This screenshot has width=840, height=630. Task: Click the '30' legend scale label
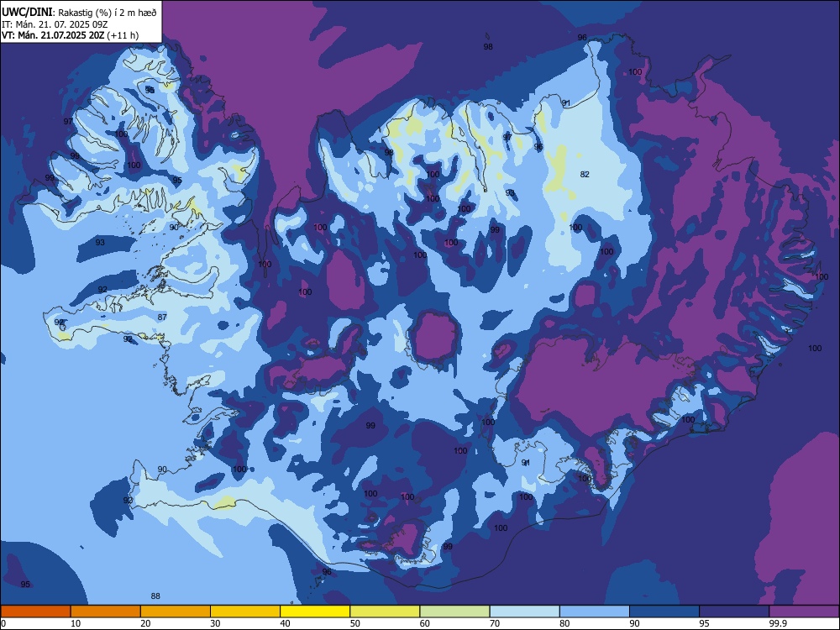215,623
